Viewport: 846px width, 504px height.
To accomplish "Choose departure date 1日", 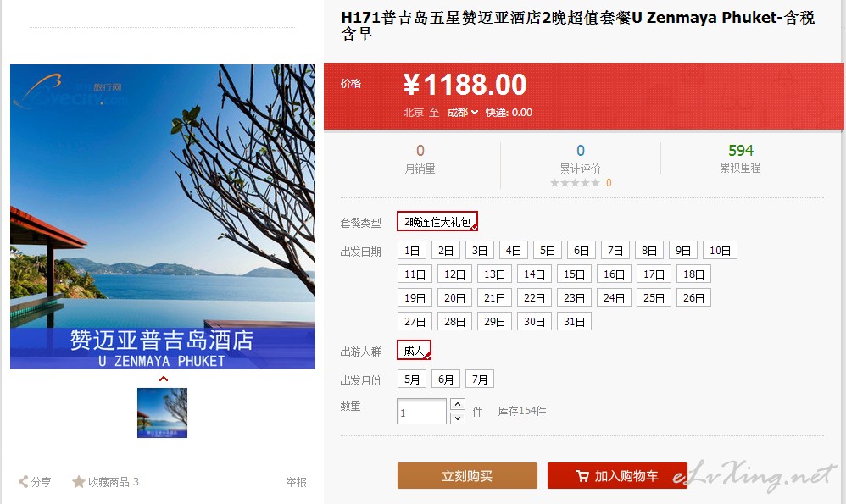I will point(412,251).
